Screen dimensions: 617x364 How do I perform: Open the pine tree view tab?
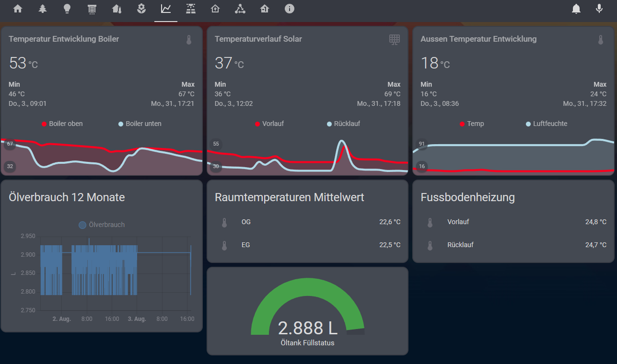pyautogui.click(x=43, y=9)
